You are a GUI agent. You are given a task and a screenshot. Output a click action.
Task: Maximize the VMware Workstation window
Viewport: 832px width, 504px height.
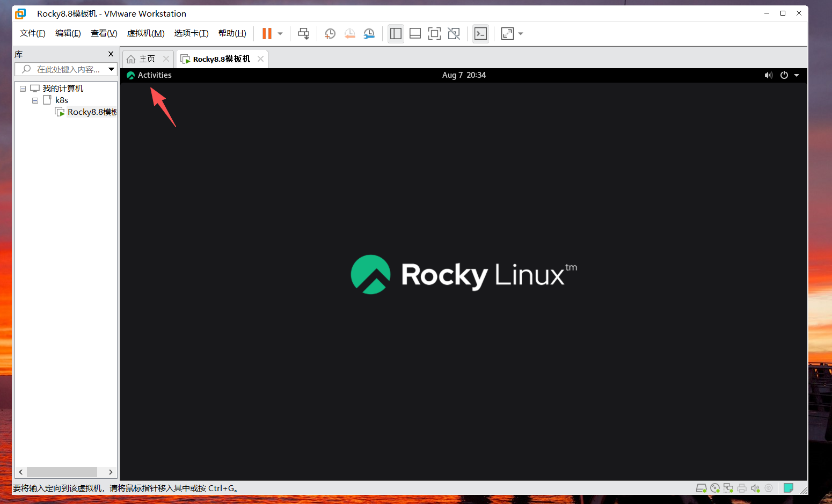pos(783,13)
